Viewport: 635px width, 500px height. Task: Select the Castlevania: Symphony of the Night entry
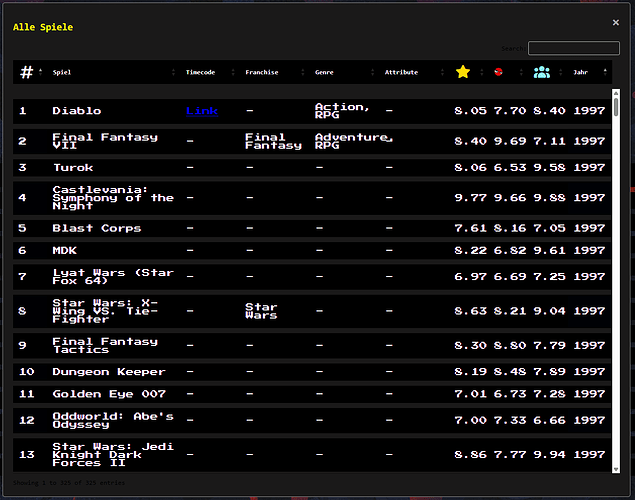pos(112,197)
